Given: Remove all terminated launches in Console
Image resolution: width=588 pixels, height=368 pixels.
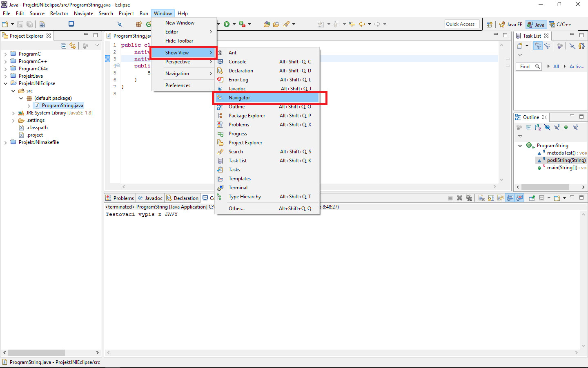Looking at the screenshot, I should (469, 198).
